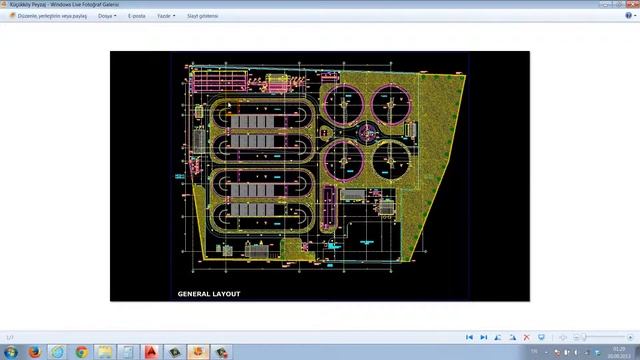Image resolution: width=640 pixels, height=360 pixels.
Task: Go to the previous photo
Action: click(469, 337)
